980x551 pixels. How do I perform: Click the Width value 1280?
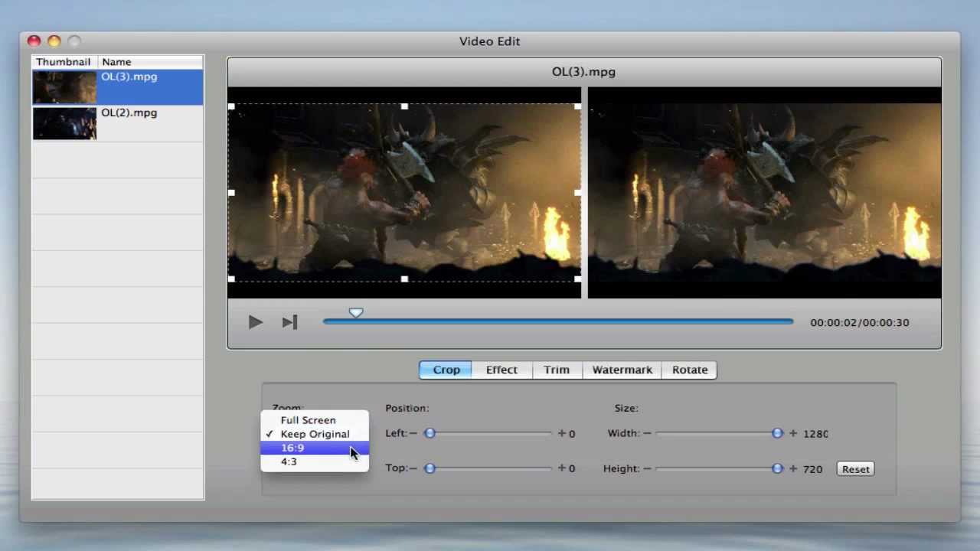click(x=815, y=433)
